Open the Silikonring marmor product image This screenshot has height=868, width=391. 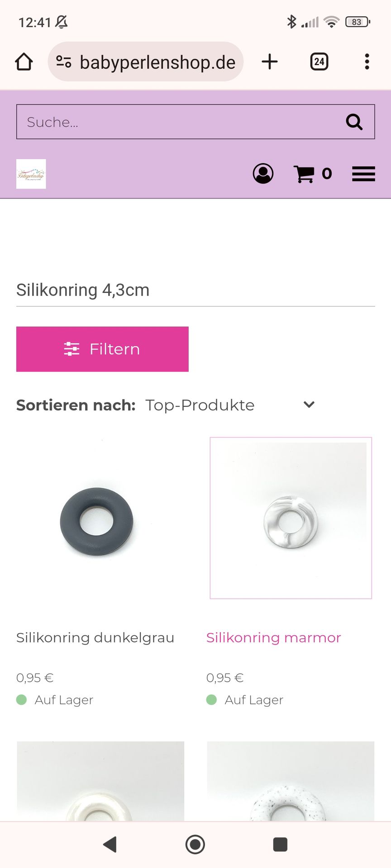tap(291, 518)
